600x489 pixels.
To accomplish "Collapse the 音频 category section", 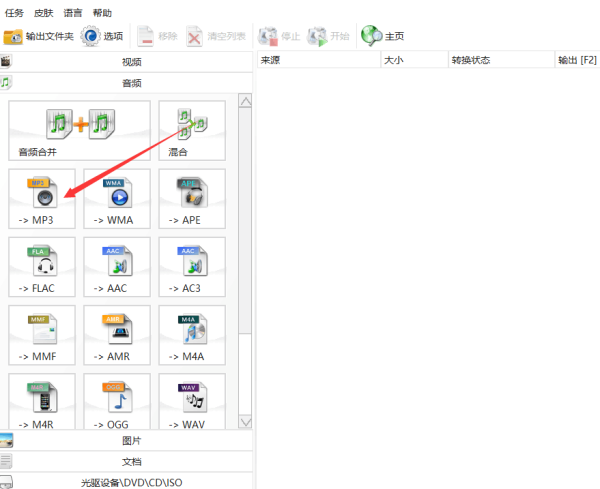I will coord(126,83).
